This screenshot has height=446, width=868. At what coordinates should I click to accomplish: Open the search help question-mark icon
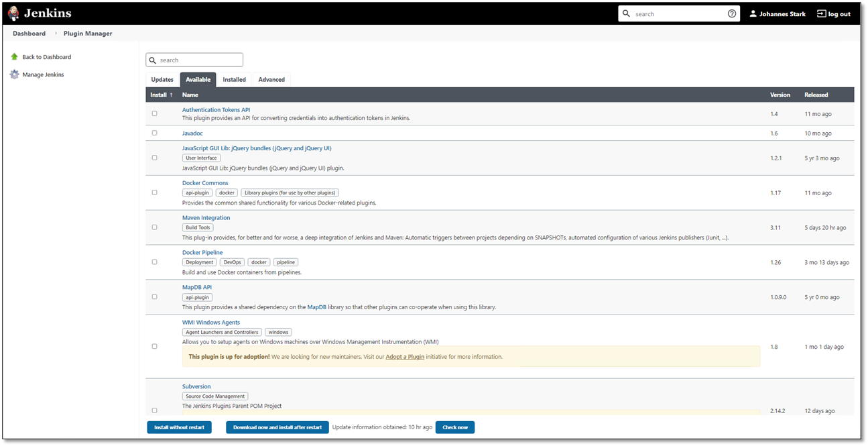(732, 13)
